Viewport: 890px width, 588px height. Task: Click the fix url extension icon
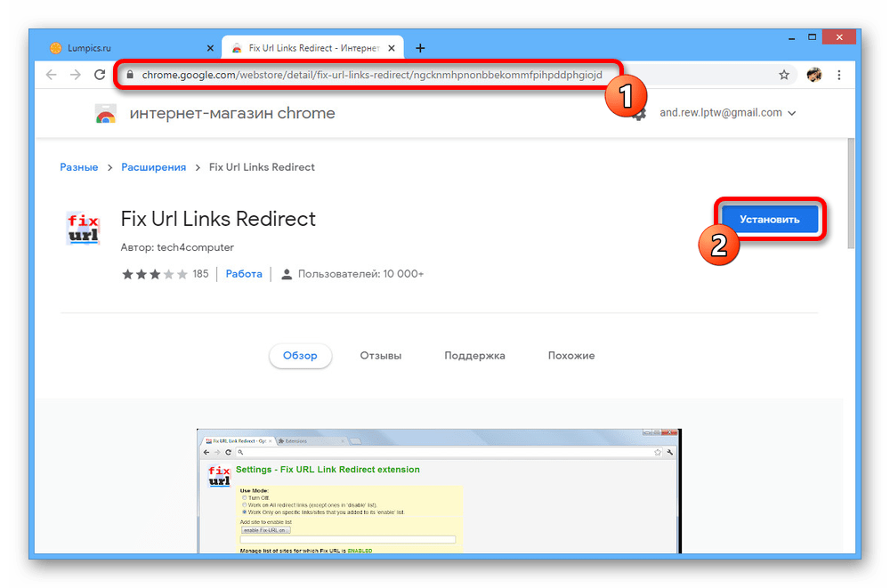pyautogui.click(x=83, y=228)
